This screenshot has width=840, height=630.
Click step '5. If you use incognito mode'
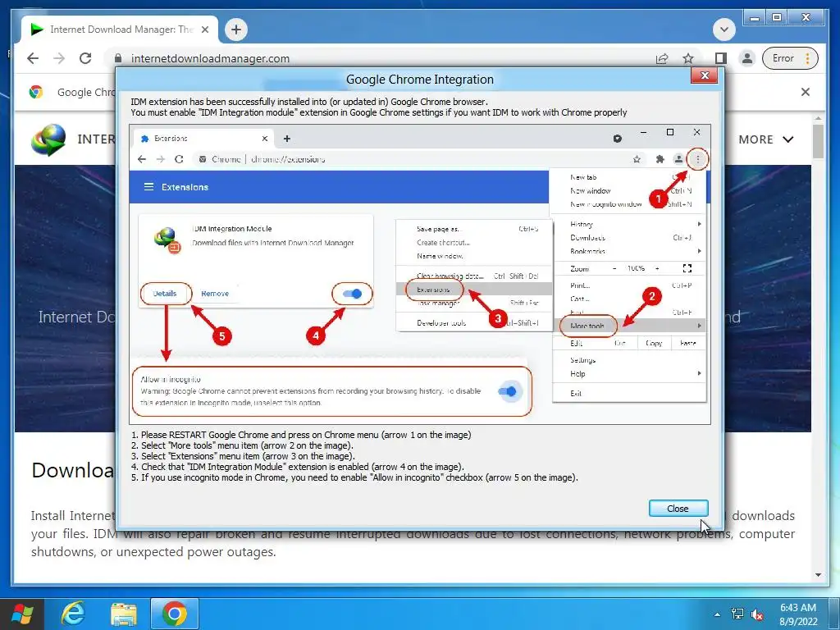click(354, 478)
